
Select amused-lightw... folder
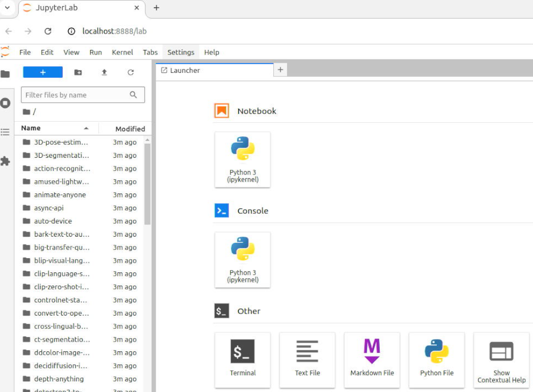[x=79, y=182]
